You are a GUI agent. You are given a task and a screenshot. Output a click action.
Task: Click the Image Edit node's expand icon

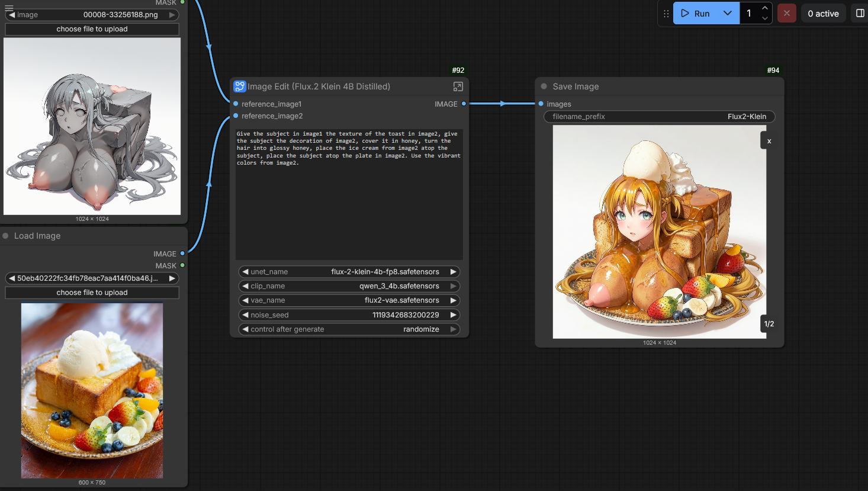coord(458,86)
